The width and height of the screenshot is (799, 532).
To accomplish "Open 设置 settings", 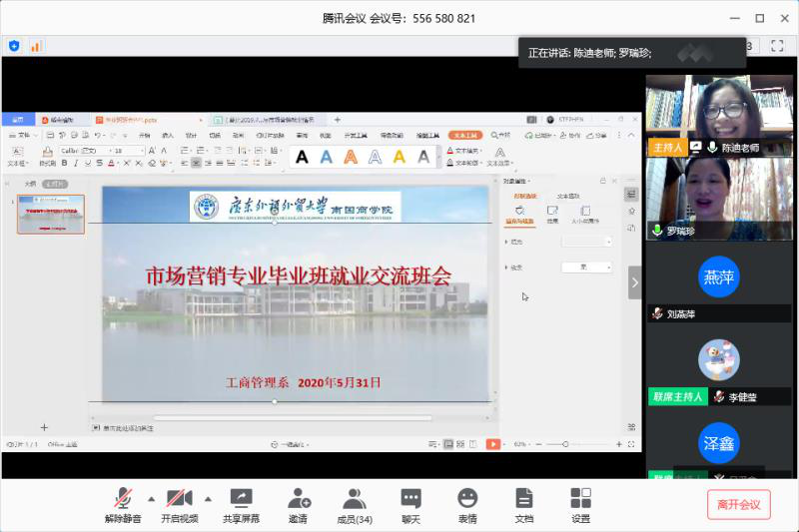I will 580,505.
